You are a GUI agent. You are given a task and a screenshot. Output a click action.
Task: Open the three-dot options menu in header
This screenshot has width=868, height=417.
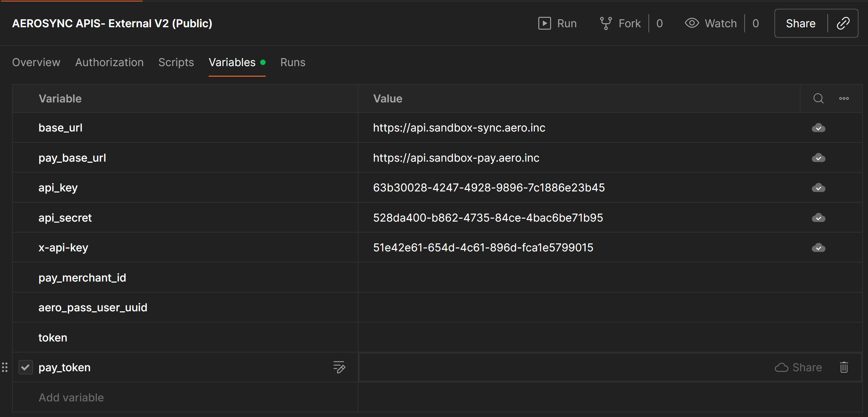tap(844, 98)
